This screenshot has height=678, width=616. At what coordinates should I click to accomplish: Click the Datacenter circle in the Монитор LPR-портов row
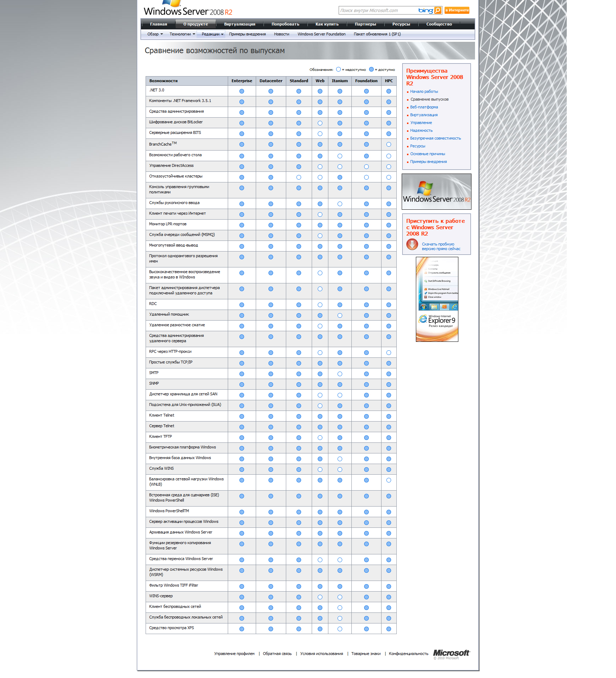coord(271,225)
